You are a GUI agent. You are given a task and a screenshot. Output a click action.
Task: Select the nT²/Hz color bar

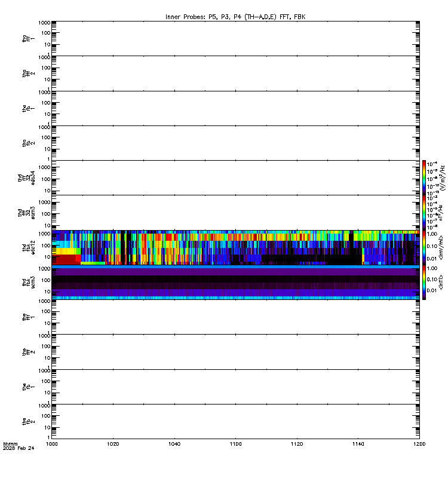tap(424, 213)
